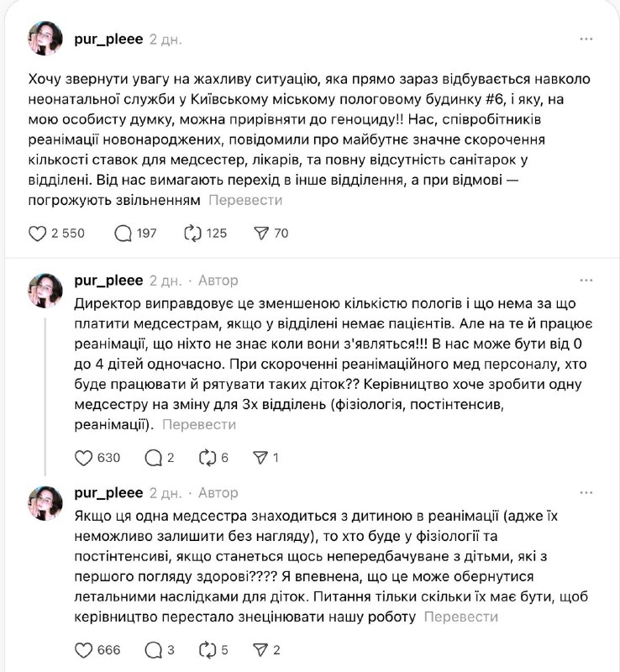Image resolution: width=620 pixels, height=672 pixels.
Task: Click the third post's profile avatar
Action: point(45,501)
